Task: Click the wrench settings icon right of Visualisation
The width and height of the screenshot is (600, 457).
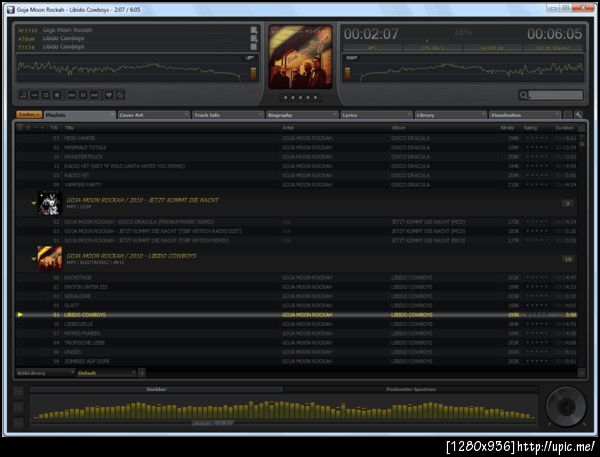Action: [578, 115]
